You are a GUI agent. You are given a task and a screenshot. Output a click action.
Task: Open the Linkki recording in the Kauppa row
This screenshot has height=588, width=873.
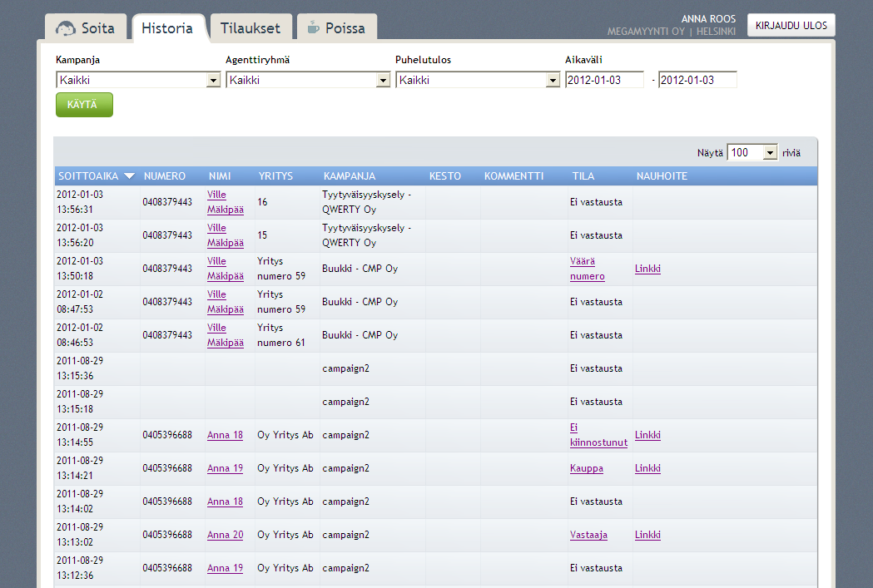(x=647, y=468)
